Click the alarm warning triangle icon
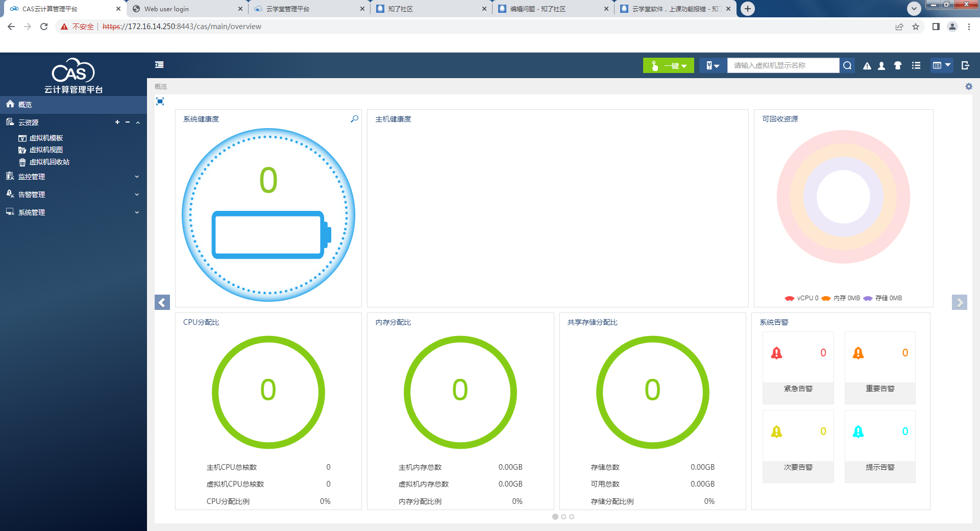Screen dimensions: 980x531 (867, 66)
